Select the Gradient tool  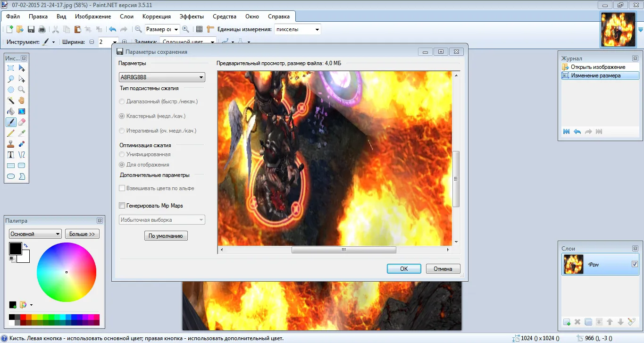(22, 111)
